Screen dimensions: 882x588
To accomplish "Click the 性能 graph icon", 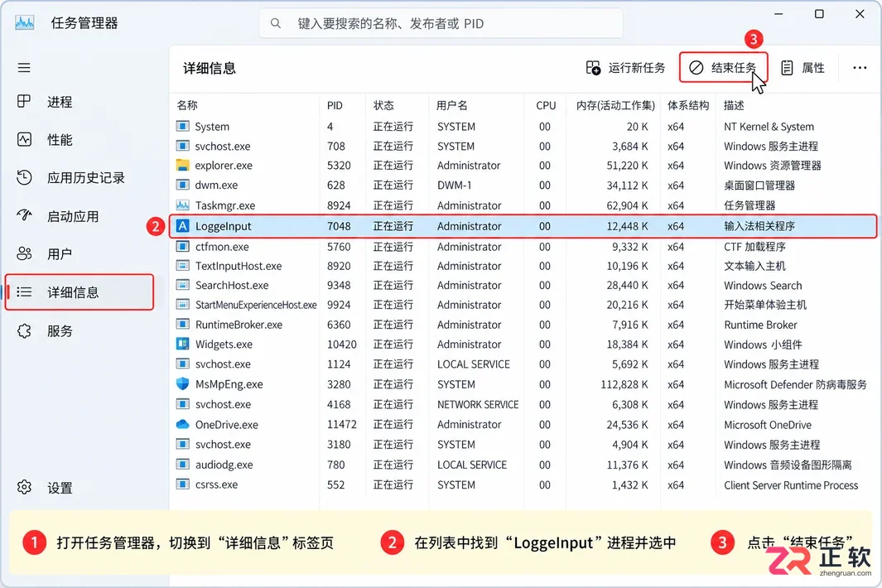I will (x=24, y=139).
